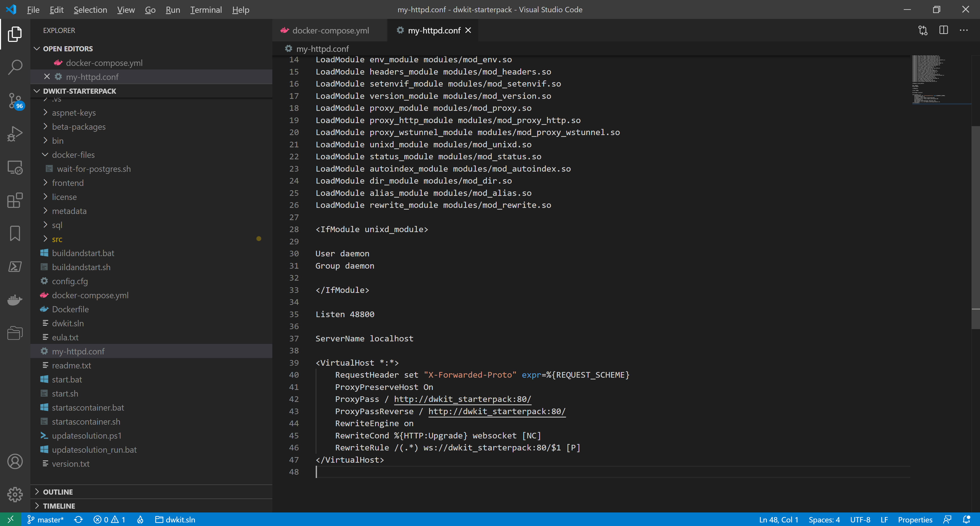The image size is (980, 526).
Task: Open the Accounts menu
Action: (x=15, y=462)
